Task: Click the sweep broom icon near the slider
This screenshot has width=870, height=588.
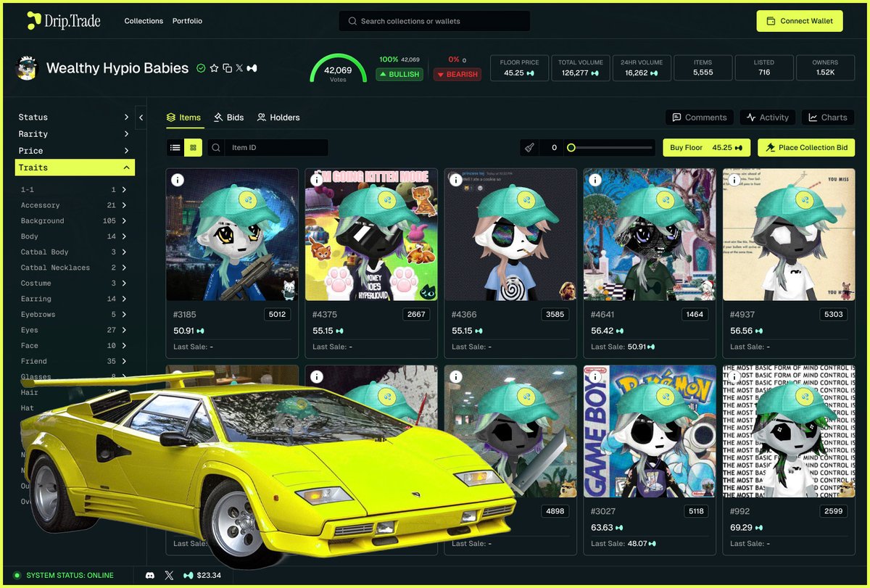Action: [x=529, y=147]
